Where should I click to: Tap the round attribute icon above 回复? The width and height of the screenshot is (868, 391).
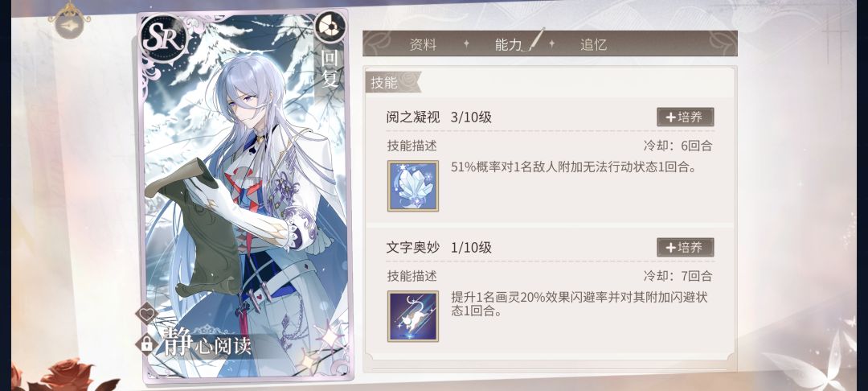click(330, 27)
